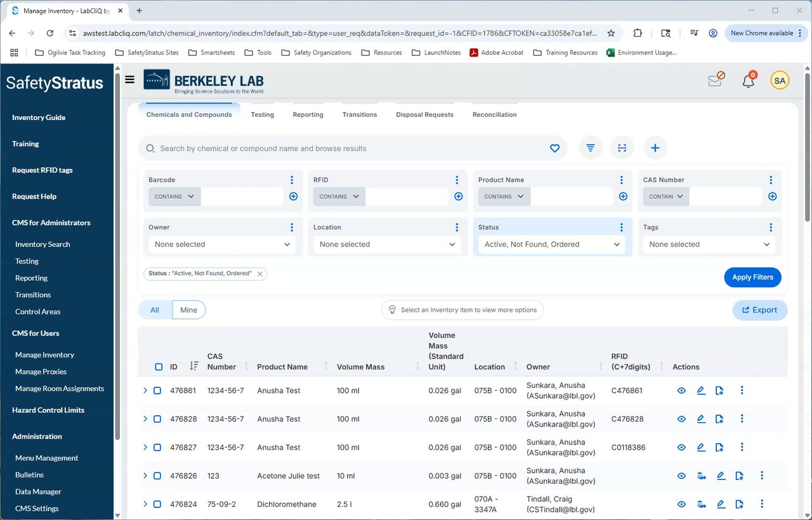This screenshot has height=520, width=812.
Task: Check the checkbox for item 476861
Action: [157, 390]
